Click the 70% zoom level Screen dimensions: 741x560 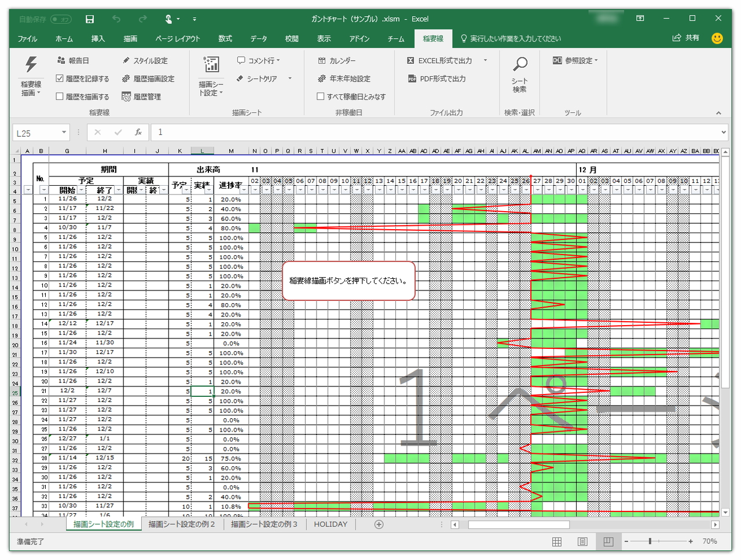(x=710, y=541)
